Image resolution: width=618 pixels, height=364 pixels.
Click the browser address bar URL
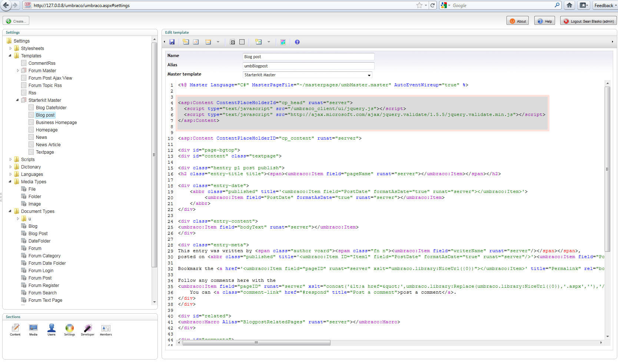coord(82,6)
